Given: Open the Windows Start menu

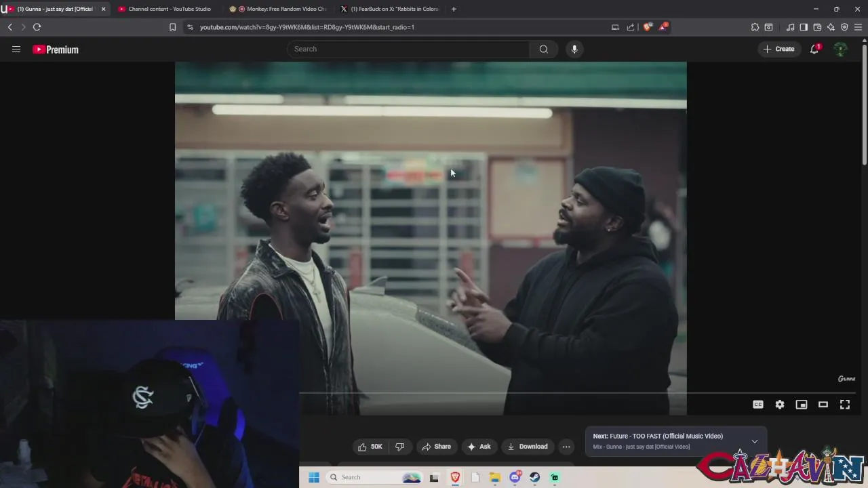Looking at the screenshot, I should (314, 477).
